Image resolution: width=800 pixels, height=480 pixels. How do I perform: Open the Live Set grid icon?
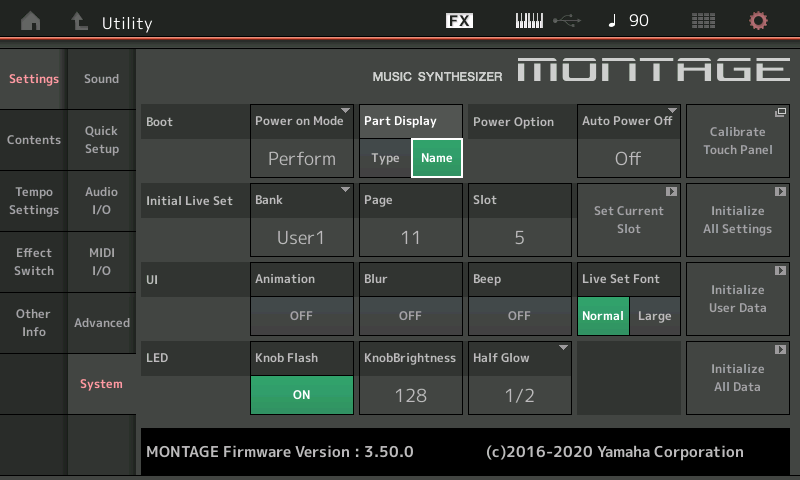coord(703,21)
